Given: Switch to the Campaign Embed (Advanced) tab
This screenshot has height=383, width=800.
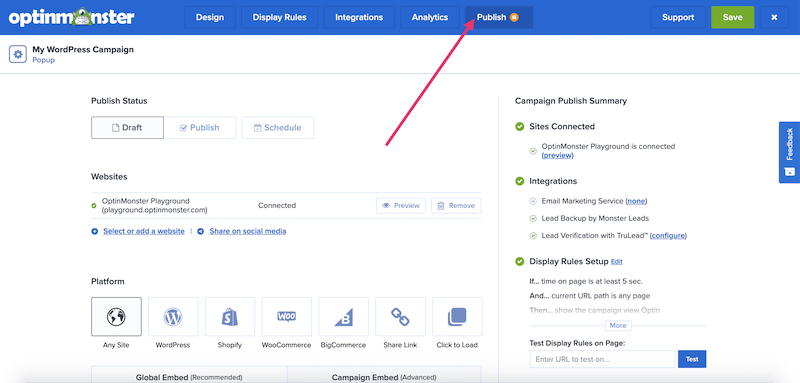Looking at the screenshot, I should click(384, 375).
